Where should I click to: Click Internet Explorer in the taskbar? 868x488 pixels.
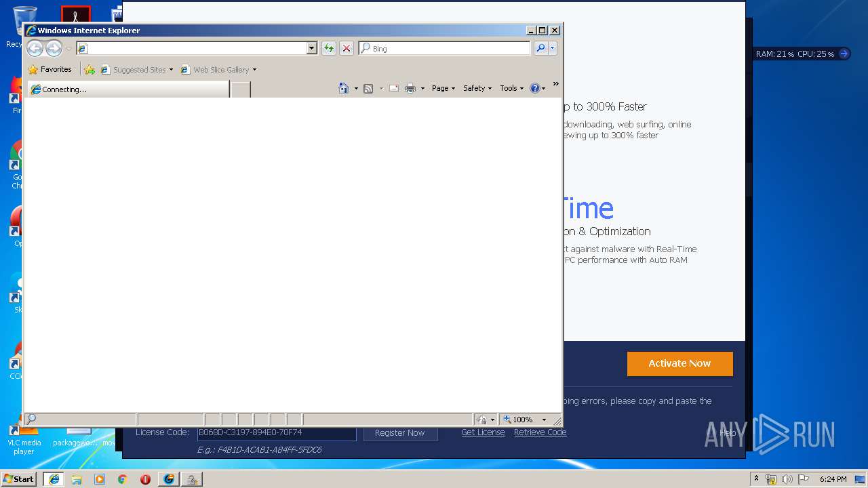pos(54,479)
